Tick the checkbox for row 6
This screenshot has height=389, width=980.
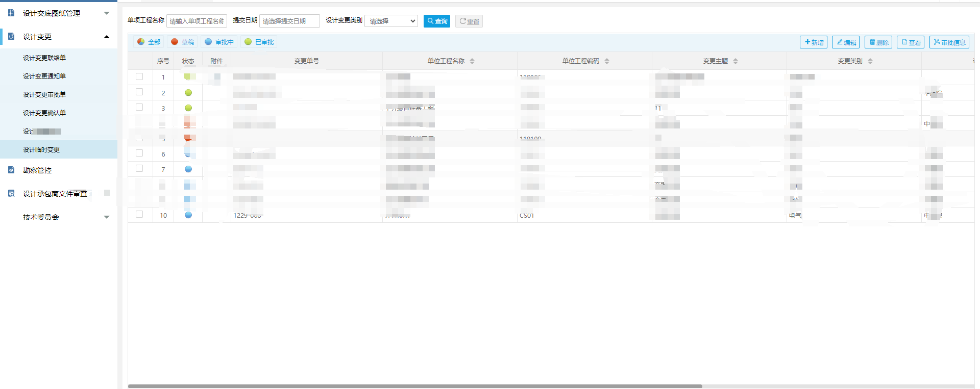coord(139,153)
